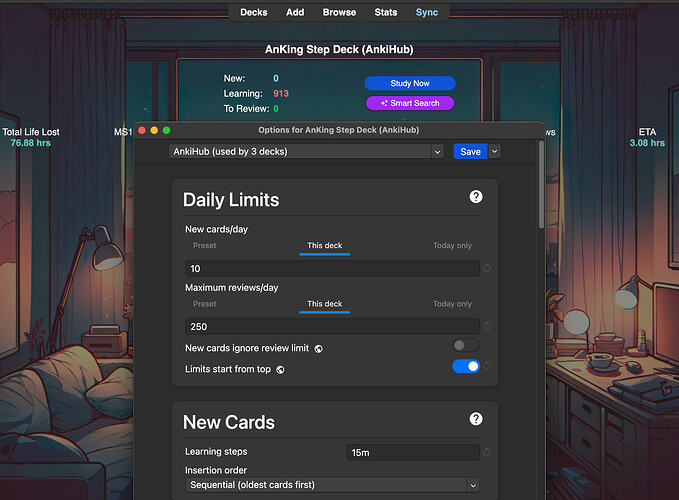Click revert icon beside Limits start from top toggle
Image resolution: width=679 pixels, height=500 pixels.
click(487, 367)
